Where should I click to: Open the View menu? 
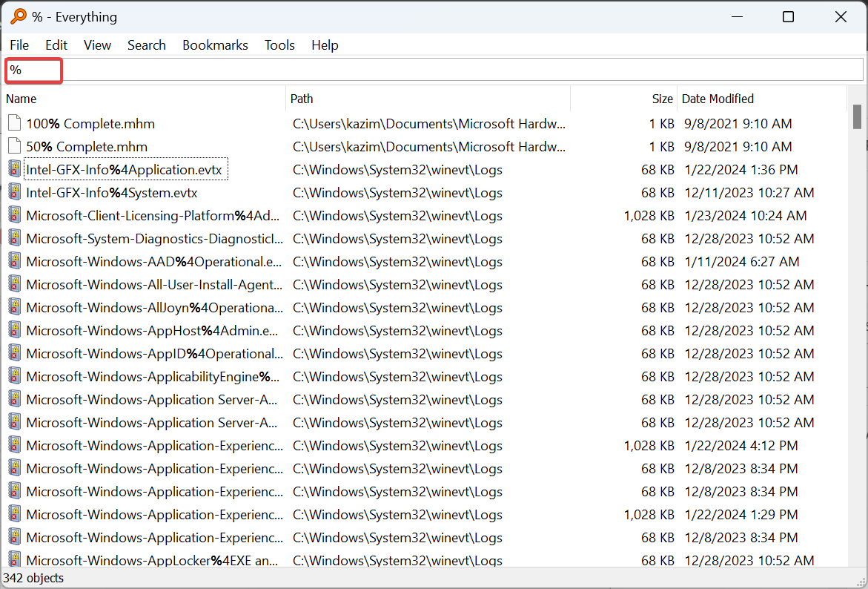click(97, 45)
